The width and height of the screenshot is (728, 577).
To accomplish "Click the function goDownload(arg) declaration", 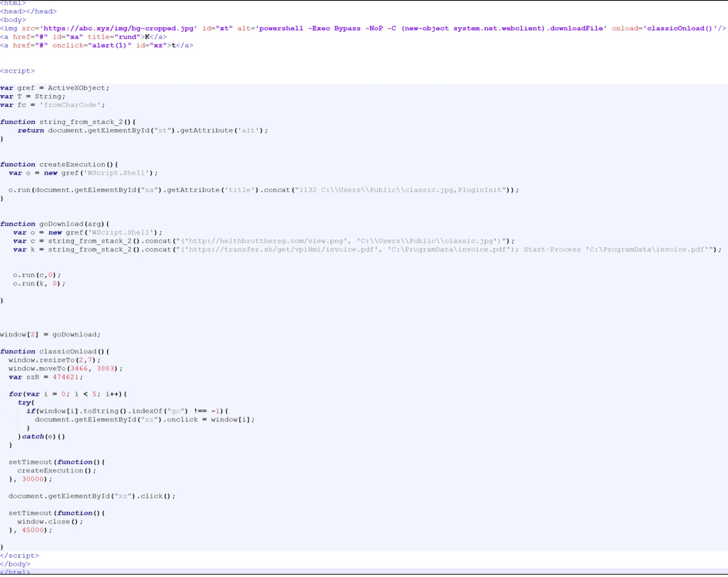I will pos(55,224).
